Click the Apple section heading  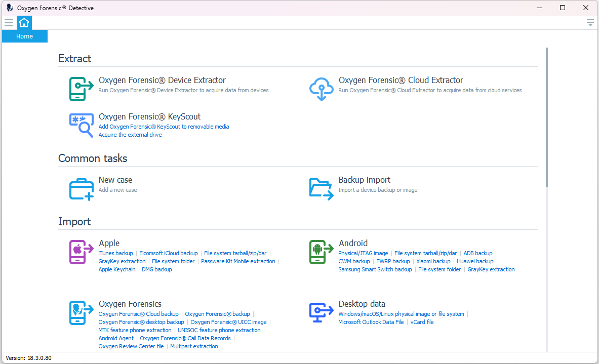pyautogui.click(x=109, y=244)
